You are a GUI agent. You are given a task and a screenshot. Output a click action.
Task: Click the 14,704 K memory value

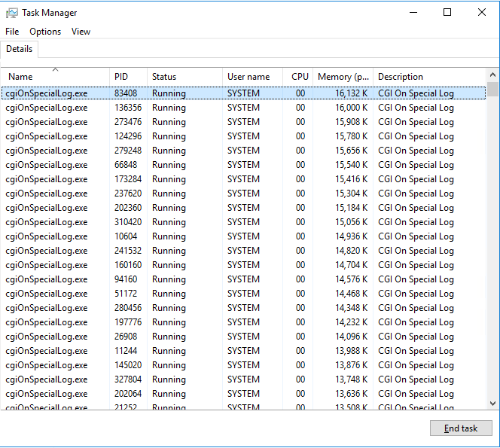352,265
